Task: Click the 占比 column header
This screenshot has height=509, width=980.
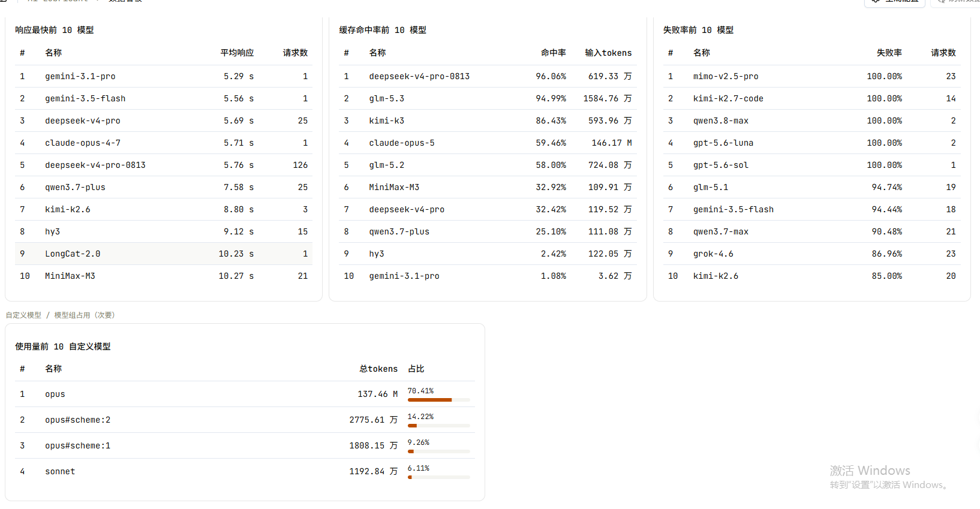Action: [416, 369]
